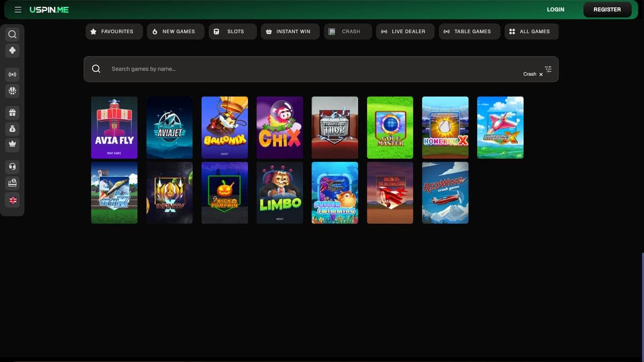The width and height of the screenshot is (644, 362).
Task: Open the Thor treasure chest game tile
Action: tap(335, 128)
